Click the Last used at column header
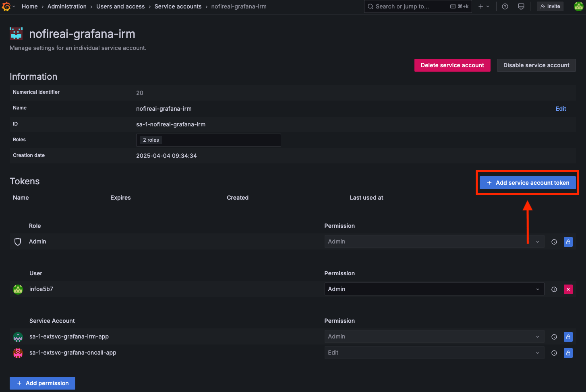This screenshot has height=392, width=586. point(366,198)
